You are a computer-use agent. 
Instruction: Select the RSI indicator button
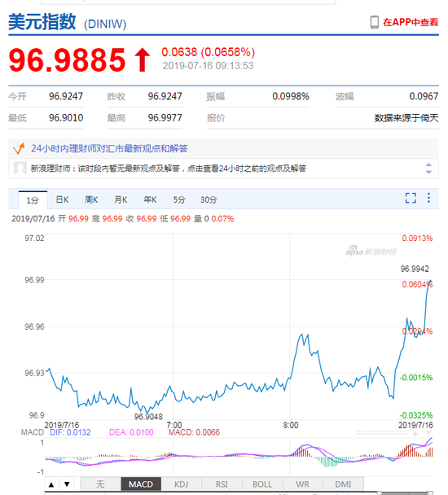click(222, 484)
